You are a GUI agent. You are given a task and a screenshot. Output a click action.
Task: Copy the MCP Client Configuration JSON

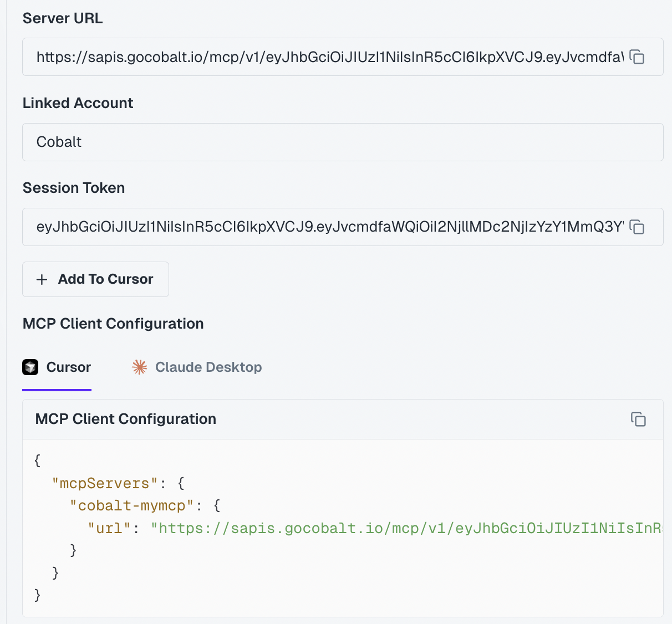tap(639, 420)
